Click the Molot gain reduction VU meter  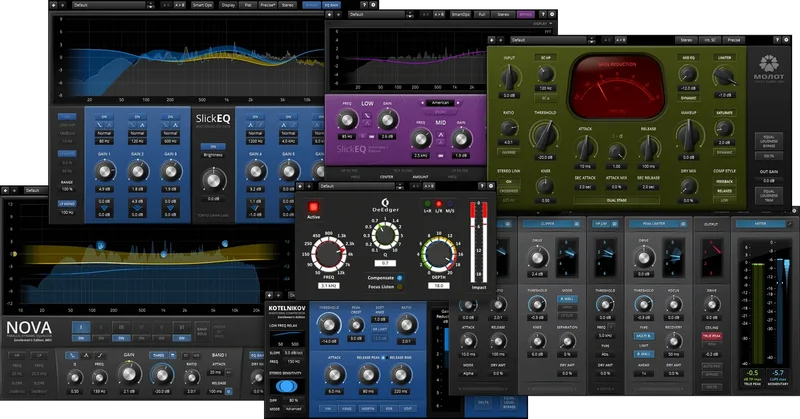point(617,88)
